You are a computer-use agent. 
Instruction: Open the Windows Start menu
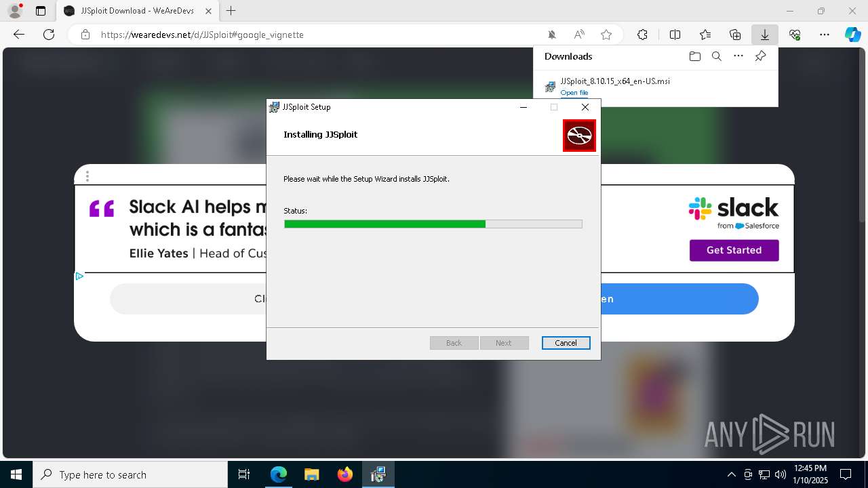(x=16, y=474)
